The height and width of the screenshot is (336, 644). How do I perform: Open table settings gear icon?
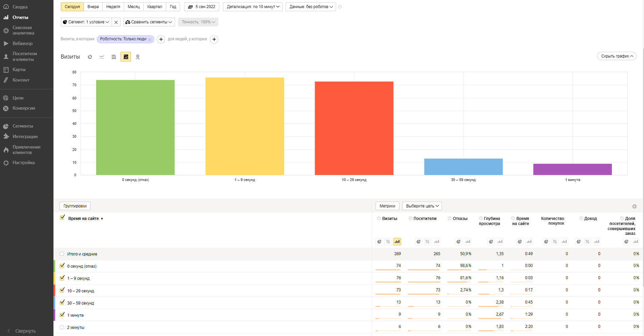click(x=635, y=206)
